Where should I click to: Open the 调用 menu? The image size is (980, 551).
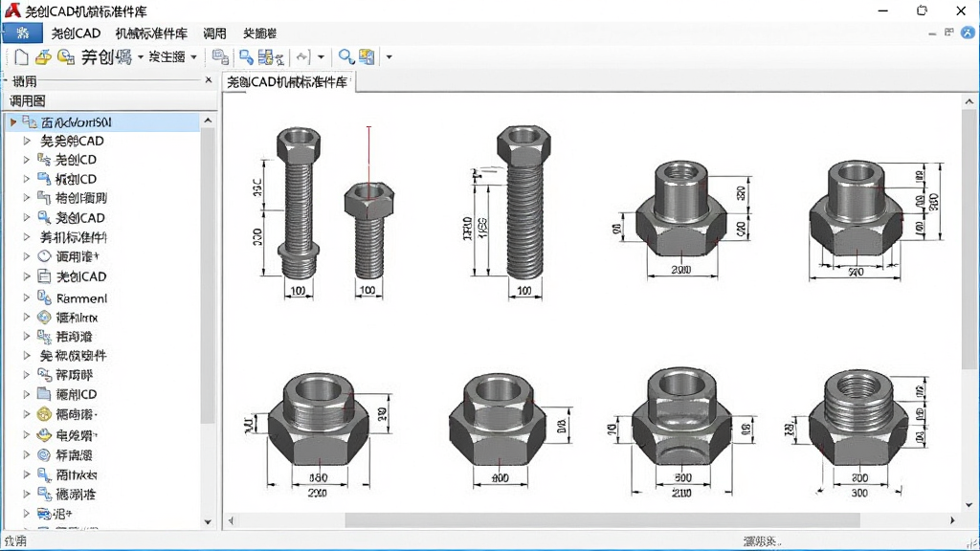pyautogui.click(x=214, y=33)
